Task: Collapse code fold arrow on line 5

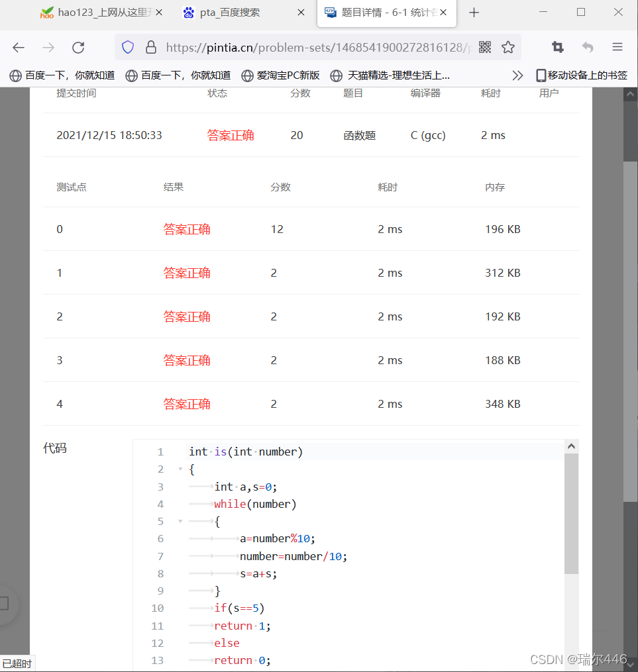Action: (180, 522)
